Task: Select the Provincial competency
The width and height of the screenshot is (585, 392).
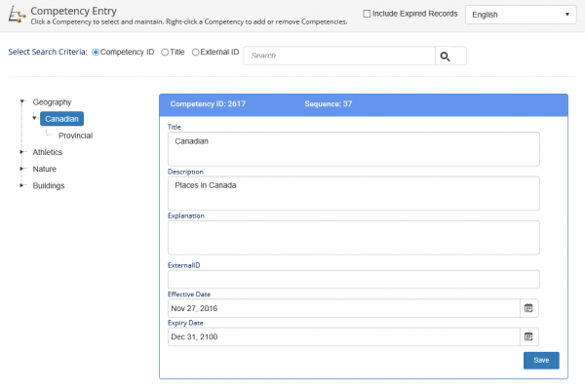Action: (75, 136)
